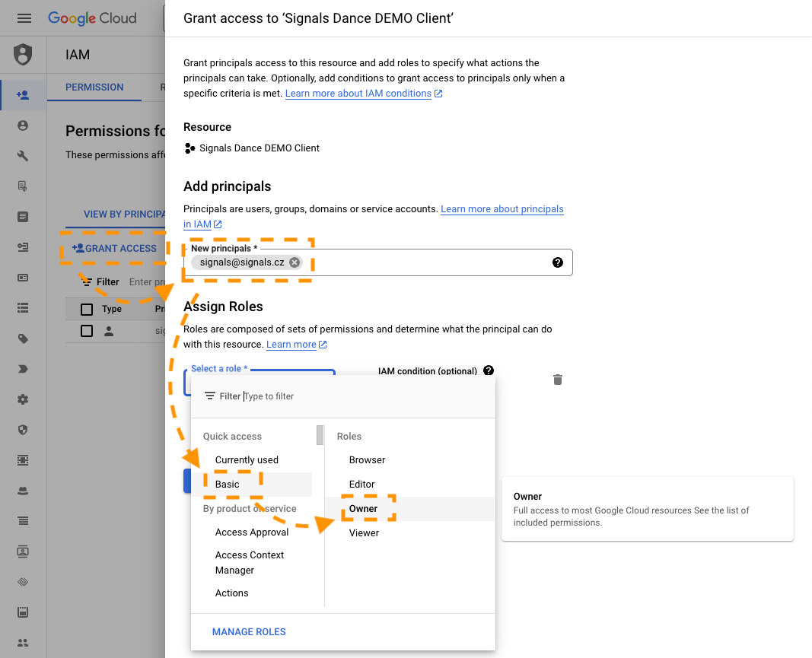Open the IAM add-person sidebar item

pos(23,95)
